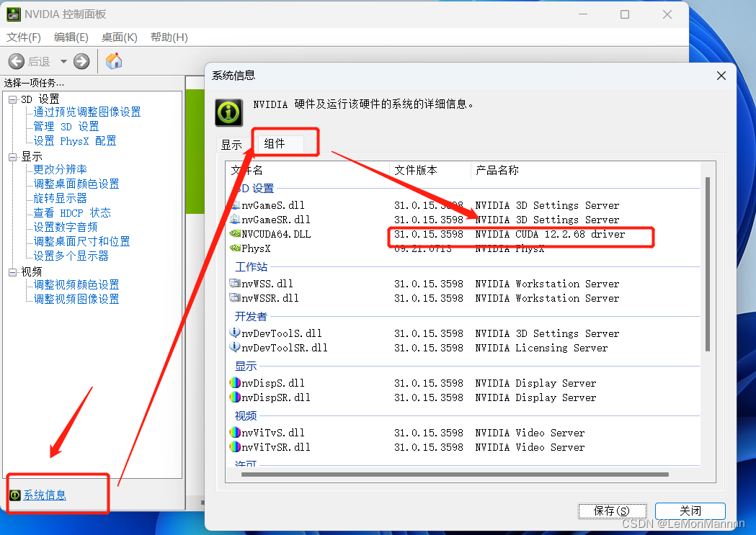The image size is (756, 535).
Task: Click the 保存(S) button
Action: click(612, 511)
